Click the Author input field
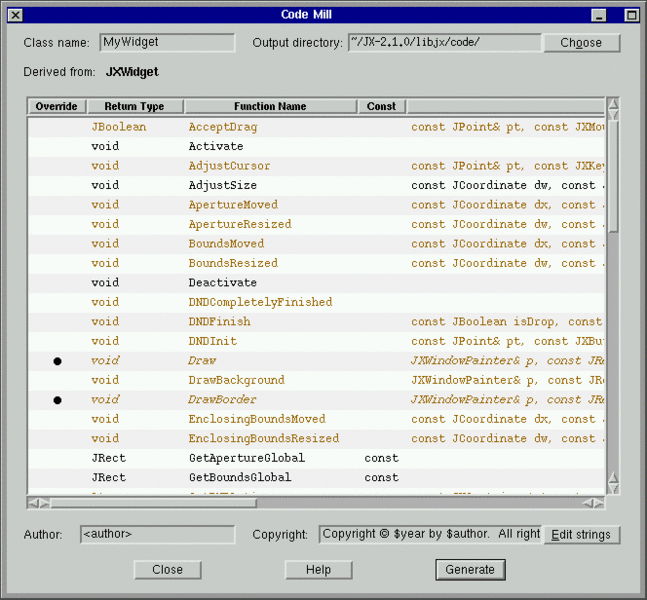 pyautogui.click(x=158, y=534)
